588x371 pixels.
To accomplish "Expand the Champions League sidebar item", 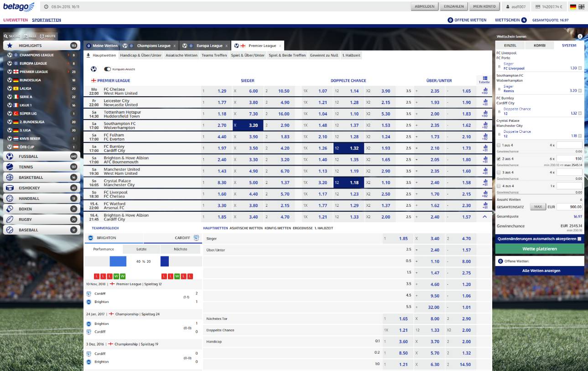I will click(42, 55).
